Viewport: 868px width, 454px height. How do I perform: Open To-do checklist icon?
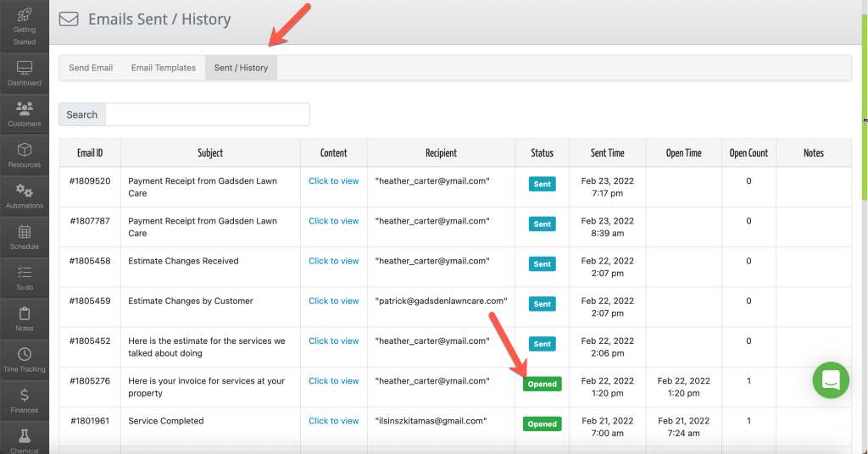point(25,273)
